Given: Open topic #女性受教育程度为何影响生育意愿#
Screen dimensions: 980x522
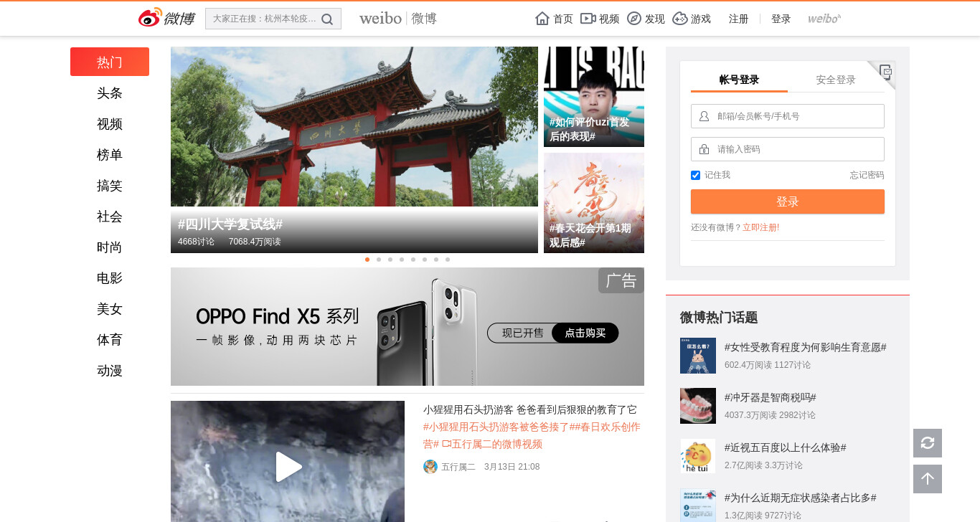Looking at the screenshot, I should (x=806, y=347).
